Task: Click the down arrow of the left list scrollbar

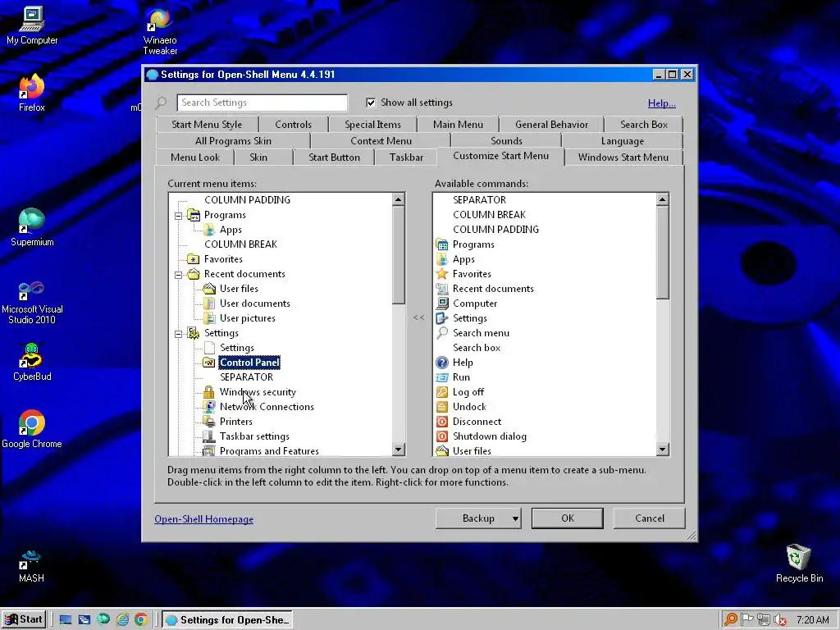Action: tap(398, 449)
